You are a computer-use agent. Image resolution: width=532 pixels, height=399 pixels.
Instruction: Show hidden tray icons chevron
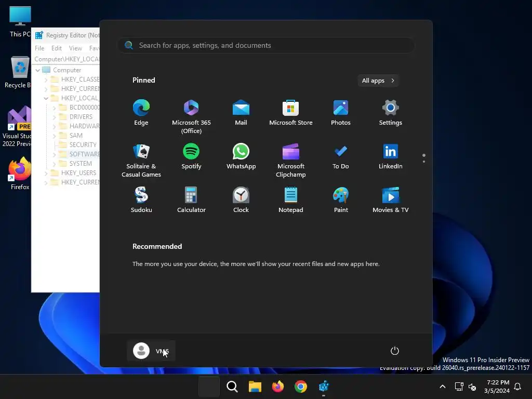pos(443,387)
